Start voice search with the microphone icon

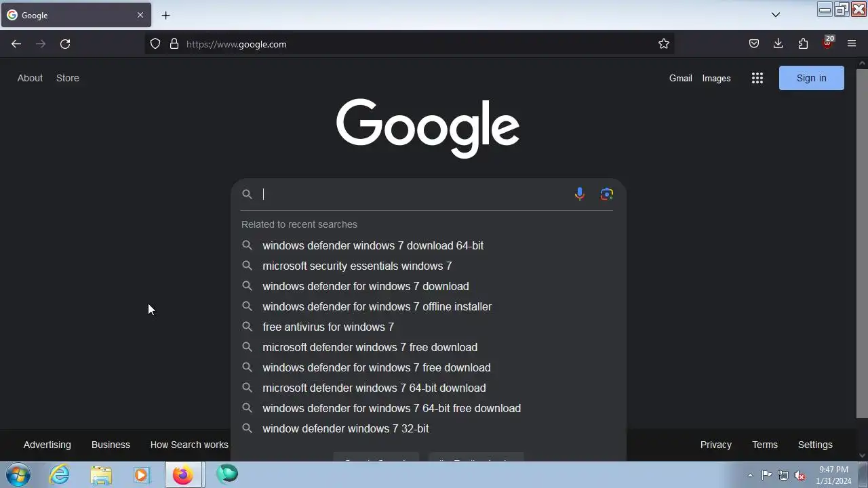click(x=580, y=195)
